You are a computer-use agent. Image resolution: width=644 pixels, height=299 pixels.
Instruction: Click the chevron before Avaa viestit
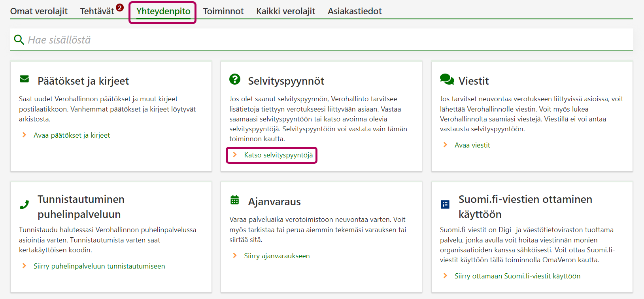(446, 145)
